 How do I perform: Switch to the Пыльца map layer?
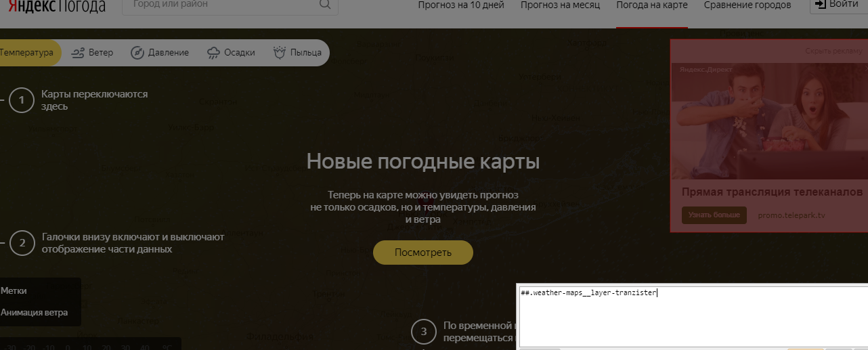[298, 53]
